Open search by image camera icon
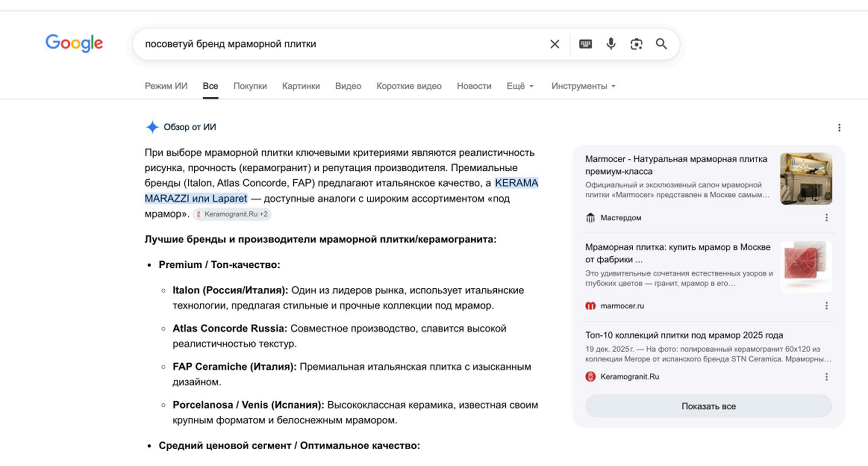Screen dimensions: 868x466 pyautogui.click(x=636, y=44)
